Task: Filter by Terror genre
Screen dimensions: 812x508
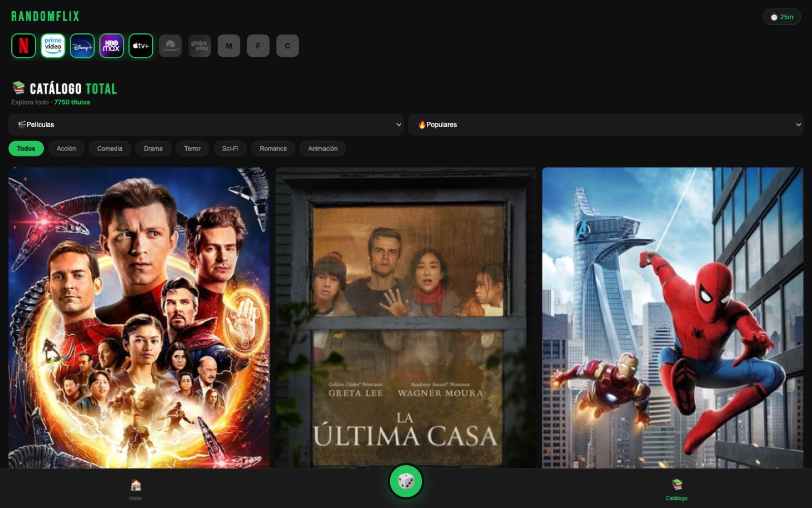Action: pos(192,148)
